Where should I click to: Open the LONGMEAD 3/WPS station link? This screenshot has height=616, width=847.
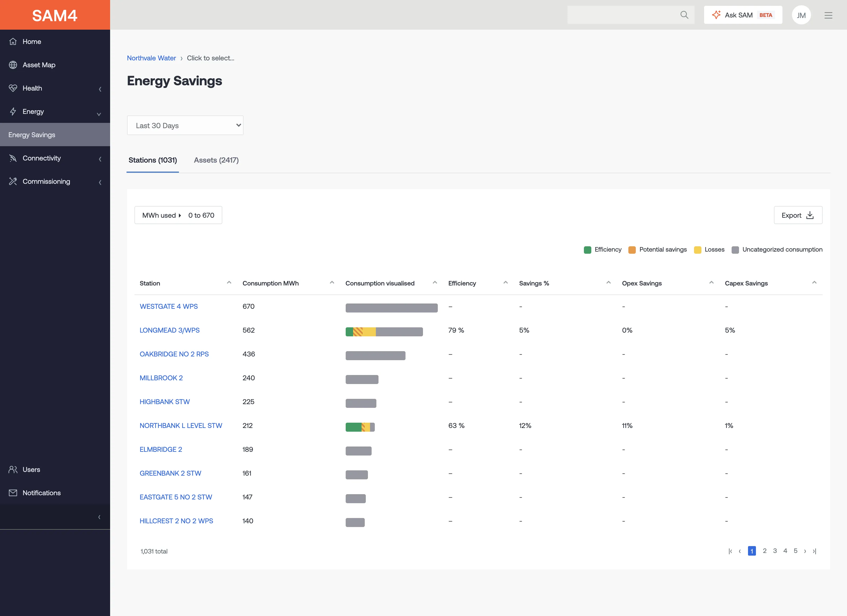click(170, 330)
